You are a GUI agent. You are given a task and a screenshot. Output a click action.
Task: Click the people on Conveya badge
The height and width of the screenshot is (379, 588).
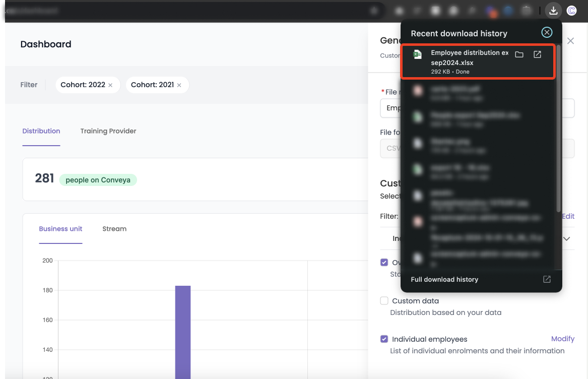pos(98,180)
